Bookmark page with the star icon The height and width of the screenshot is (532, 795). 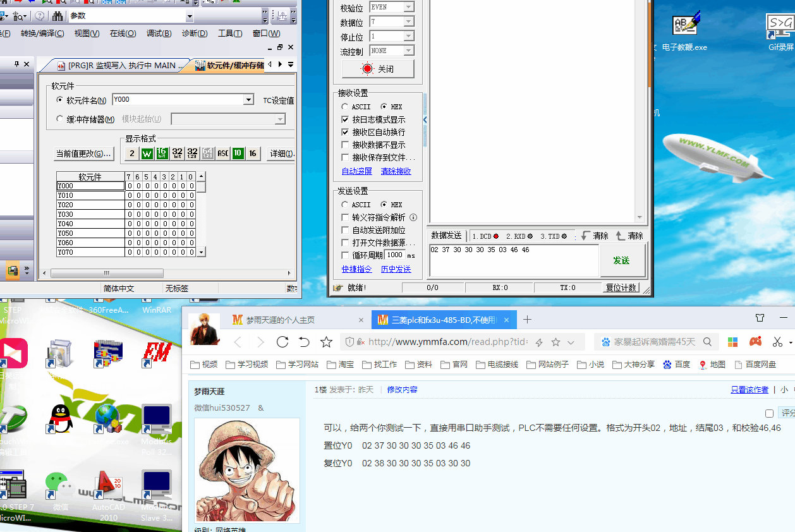click(x=326, y=342)
